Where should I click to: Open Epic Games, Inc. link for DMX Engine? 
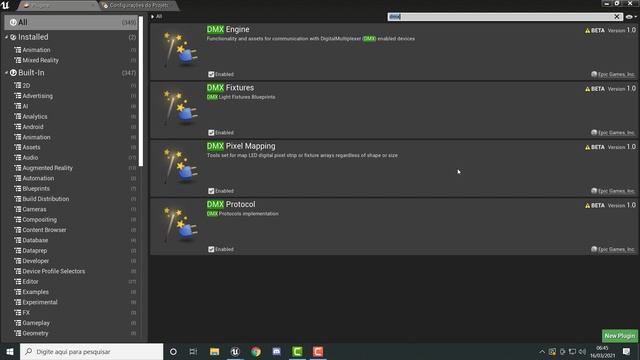coord(616,74)
